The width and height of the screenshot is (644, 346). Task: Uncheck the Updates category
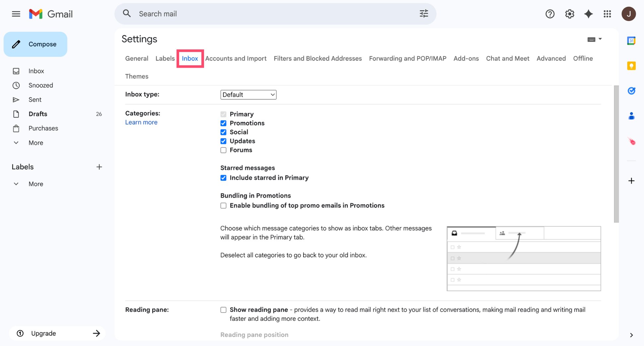pos(223,141)
